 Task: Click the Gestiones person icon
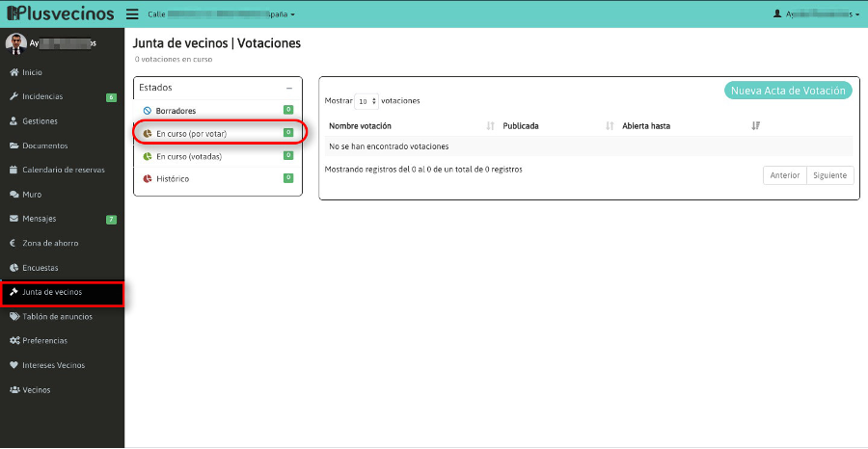click(x=14, y=121)
